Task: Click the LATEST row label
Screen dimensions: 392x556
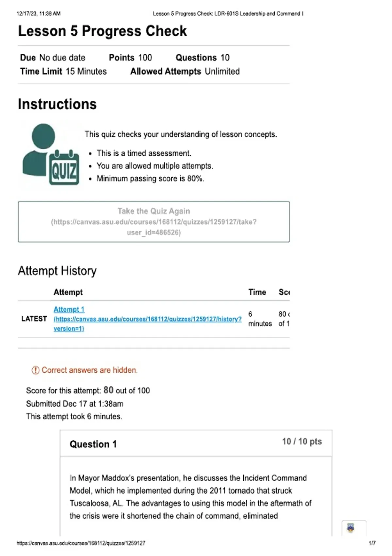Action: click(34, 319)
